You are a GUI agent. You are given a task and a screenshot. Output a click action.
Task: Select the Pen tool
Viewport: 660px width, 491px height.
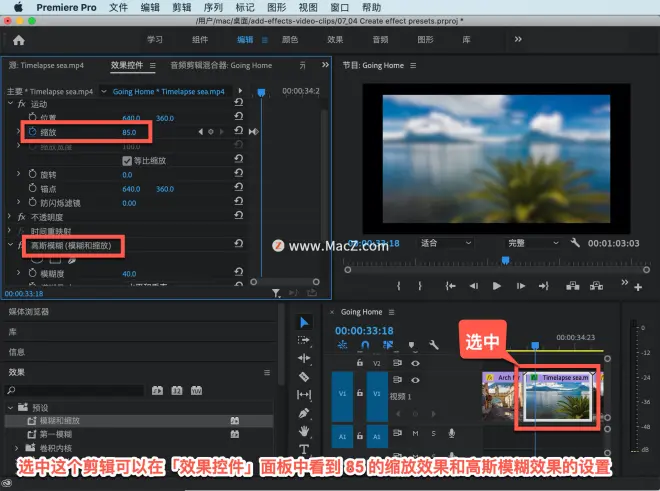[304, 413]
